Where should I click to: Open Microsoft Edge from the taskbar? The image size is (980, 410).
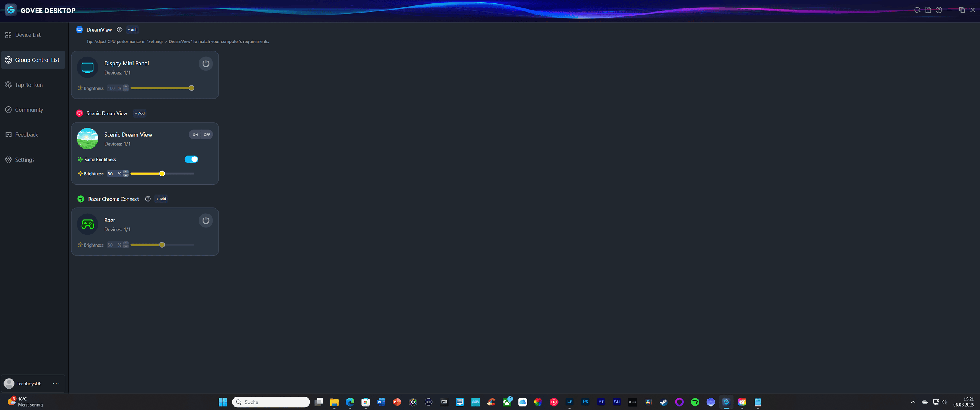pos(350,402)
